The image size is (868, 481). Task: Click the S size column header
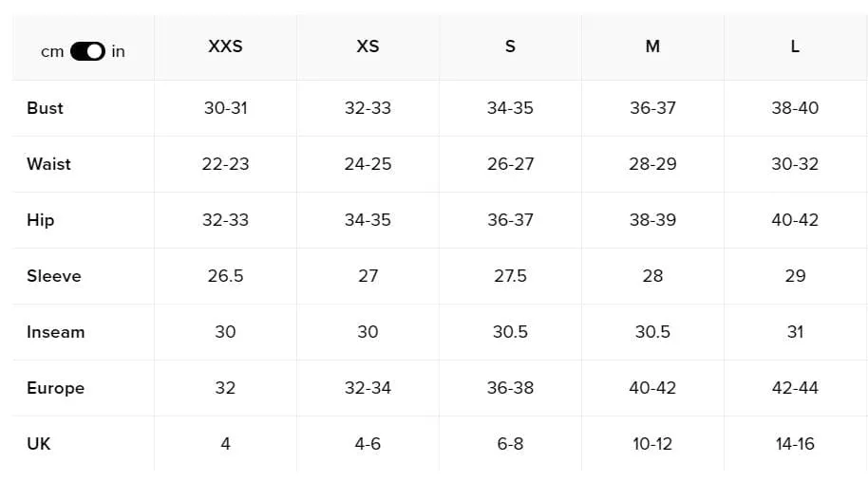tap(510, 46)
